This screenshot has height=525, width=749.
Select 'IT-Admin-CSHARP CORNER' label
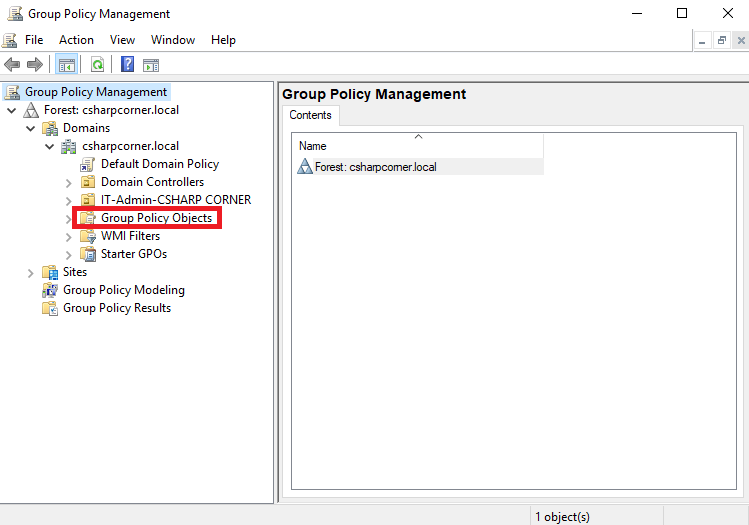[176, 200]
